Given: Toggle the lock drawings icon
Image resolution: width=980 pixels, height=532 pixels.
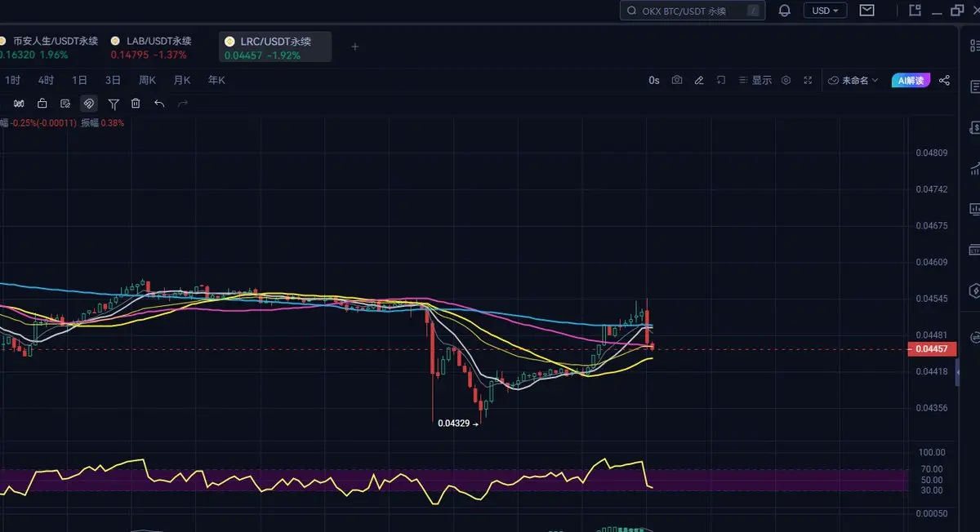Looking at the screenshot, I should [42, 104].
